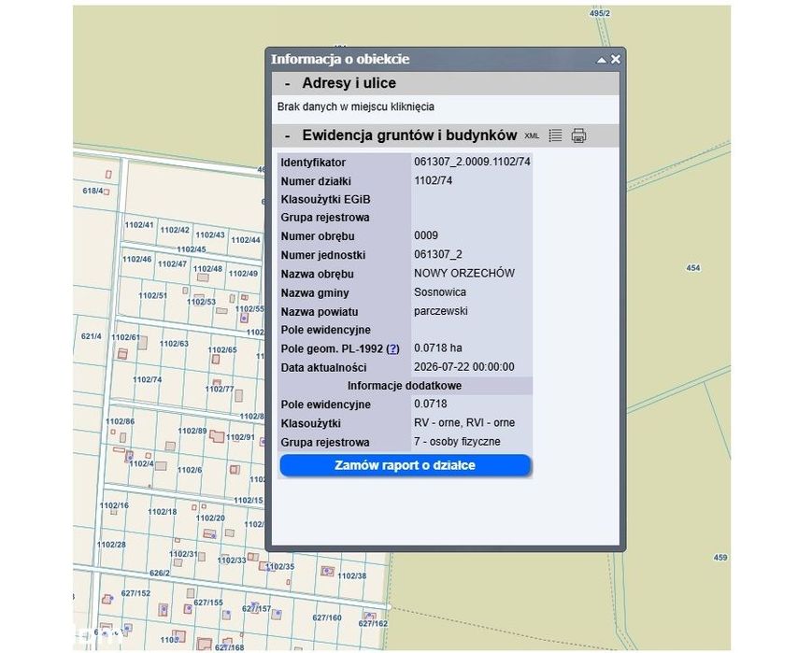
Task: Select parcel 459 on the map
Action: coord(720,557)
